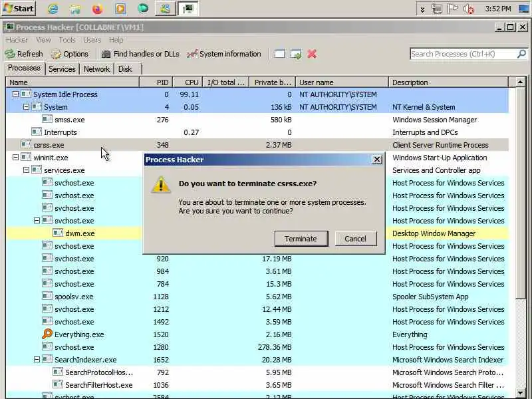Click the scroll down arrow of process list
Viewport: 532px width, 399px height.
pyautogui.click(x=520, y=393)
